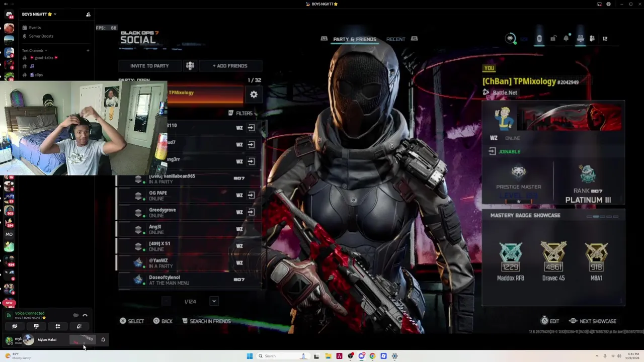Screen dimensions: 644x362
Task: Open the game menu icon in the top-right bar
Action: 539,39
